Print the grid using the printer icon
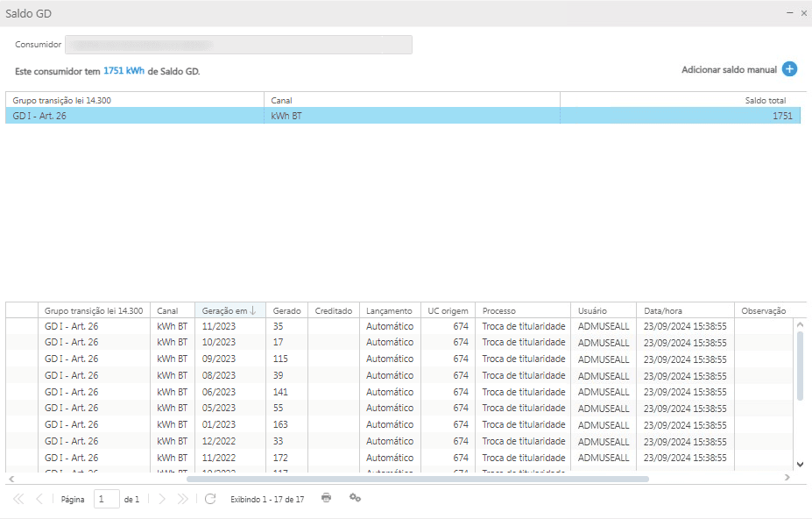Screen dimensions: 812x519 327,498
